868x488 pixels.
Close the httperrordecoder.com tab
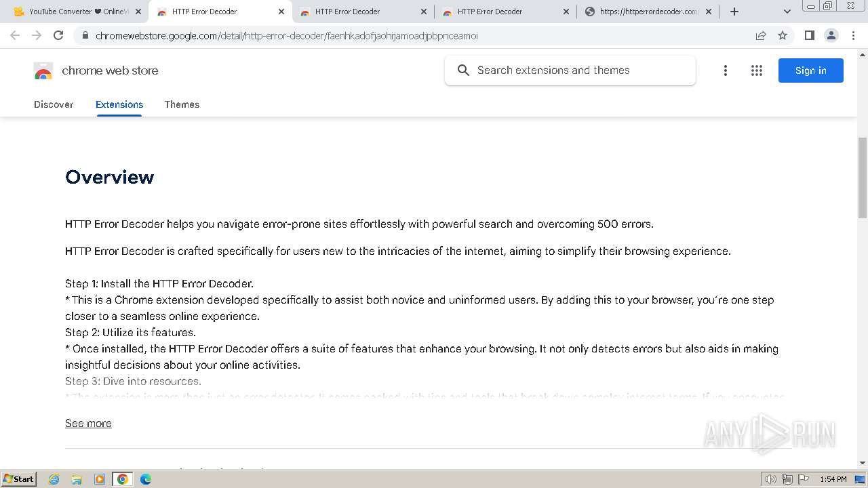[x=709, y=12]
